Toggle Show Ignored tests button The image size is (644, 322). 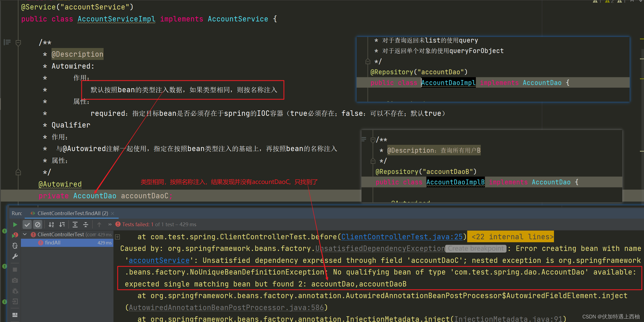[x=38, y=225]
